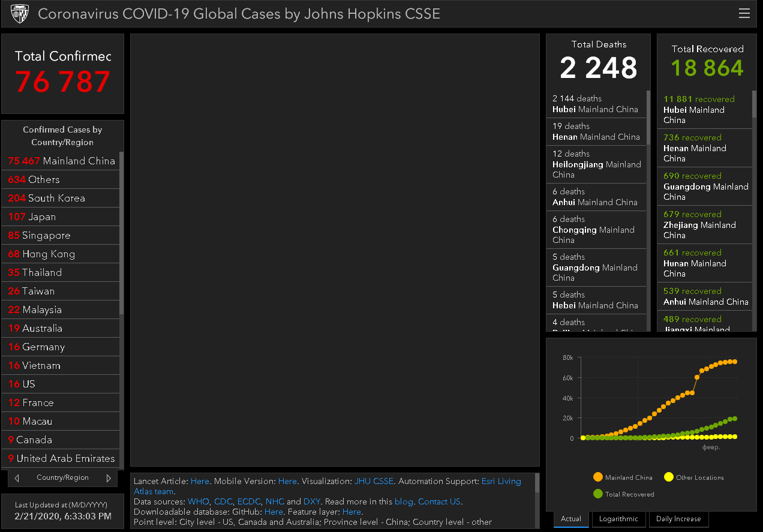
Task: Click the Contact US link
Action: 439,501
